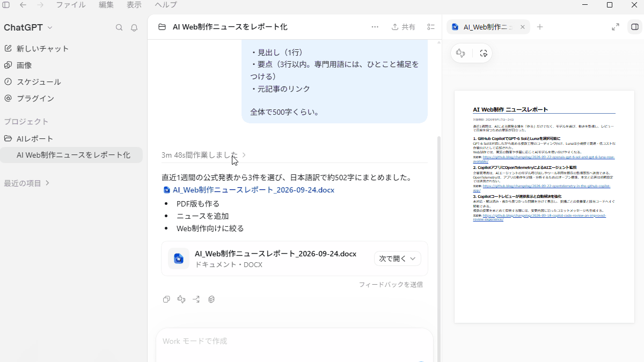Click the selection comment icon in preview
The width and height of the screenshot is (644, 362).
click(x=484, y=53)
